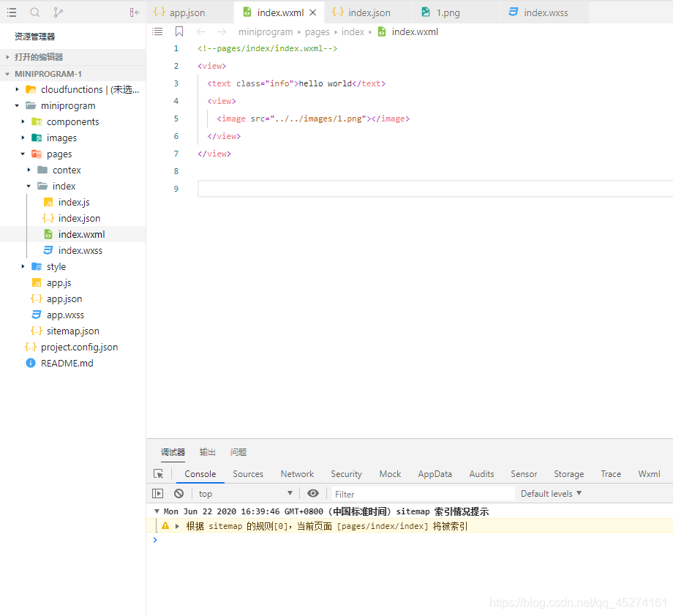The width and height of the screenshot is (673, 616).
Task: Click the app.wxss stylesheet icon
Action: click(37, 315)
